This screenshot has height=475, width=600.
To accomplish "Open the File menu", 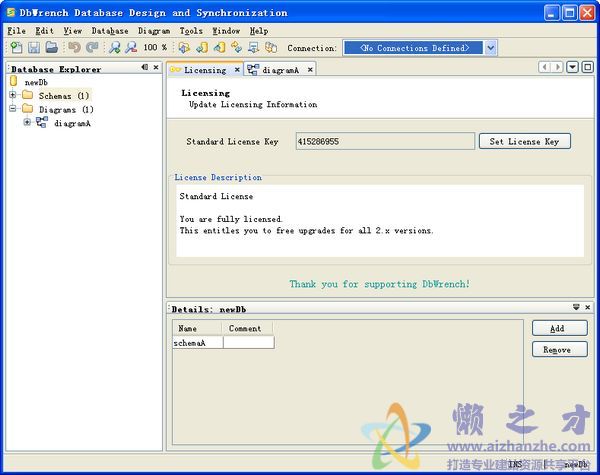I will click(x=16, y=31).
